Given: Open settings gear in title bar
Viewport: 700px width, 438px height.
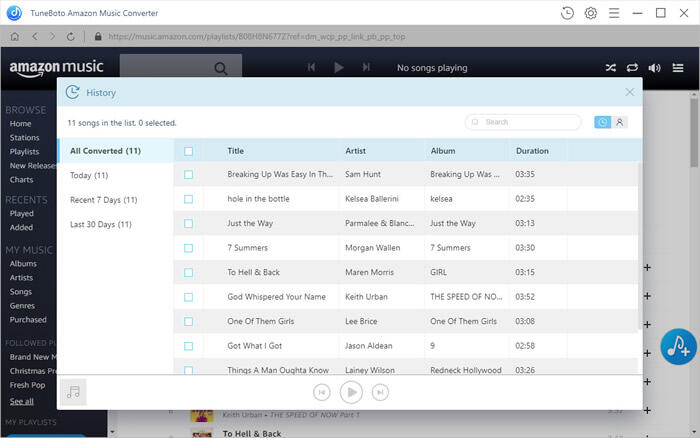Looking at the screenshot, I should pos(591,13).
